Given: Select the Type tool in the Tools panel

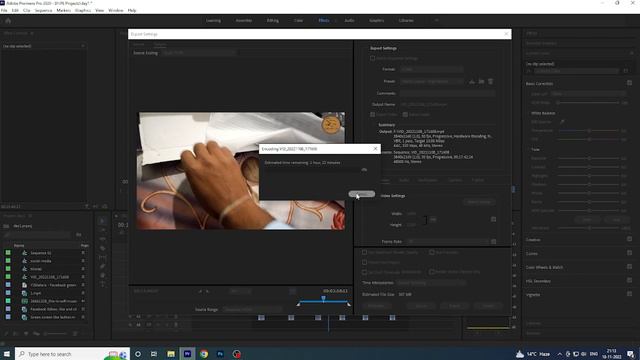Looking at the screenshot, I should click(102, 284).
